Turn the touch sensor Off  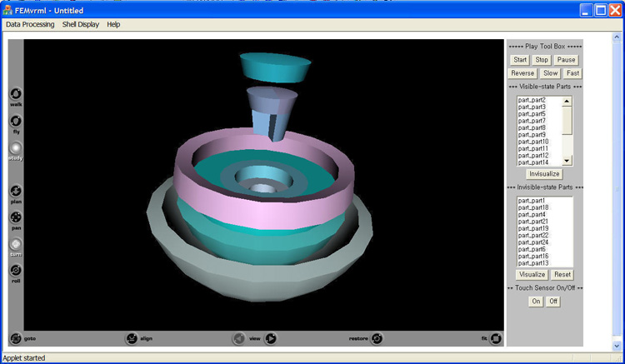(553, 302)
